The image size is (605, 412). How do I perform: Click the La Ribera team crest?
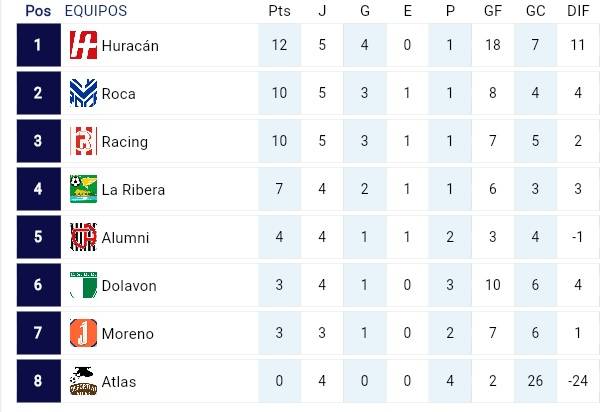pos(83,190)
